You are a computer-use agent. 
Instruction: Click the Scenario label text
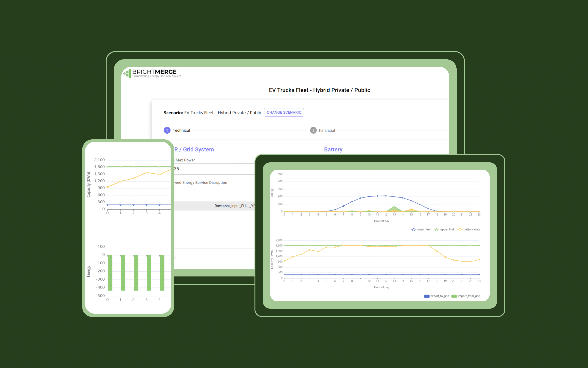[x=173, y=113]
